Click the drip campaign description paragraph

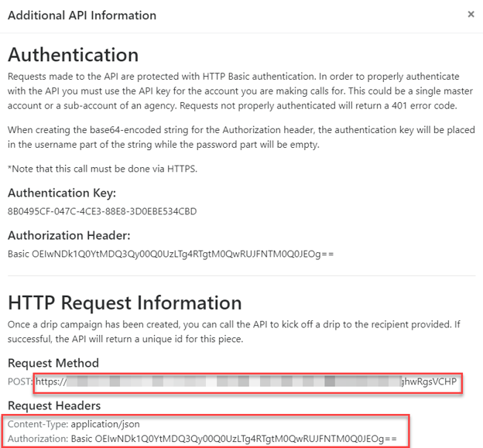point(234,332)
